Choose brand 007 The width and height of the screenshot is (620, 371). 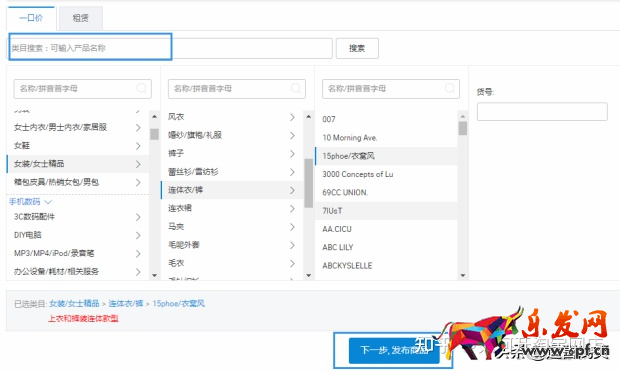tap(386, 119)
